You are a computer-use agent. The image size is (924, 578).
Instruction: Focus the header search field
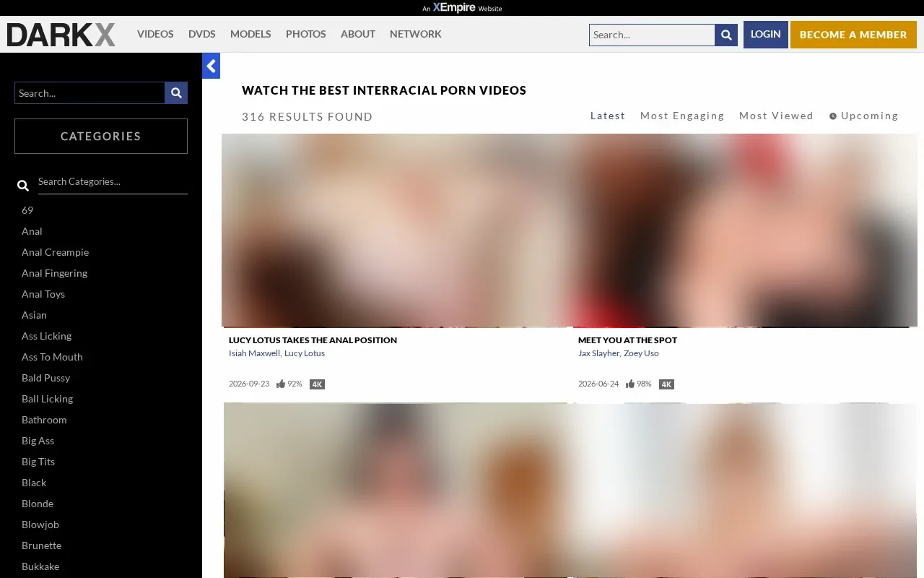pyautogui.click(x=652, y=35)
